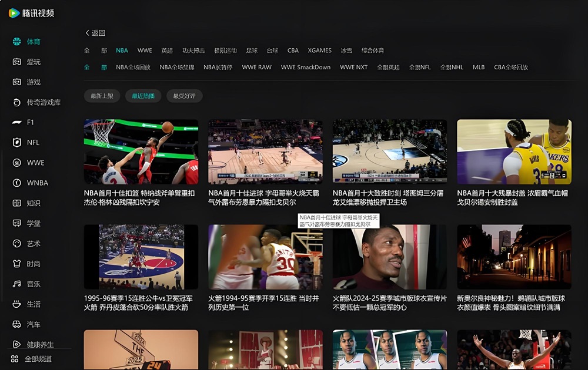Select the 冰雪 tab
The image size is (588, 370).
pos(346,51)
